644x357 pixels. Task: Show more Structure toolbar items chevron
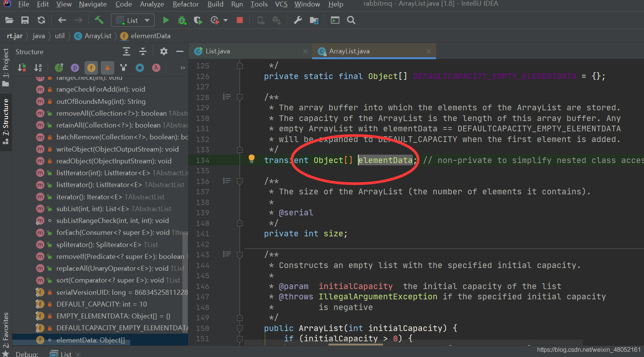[182, 68]
